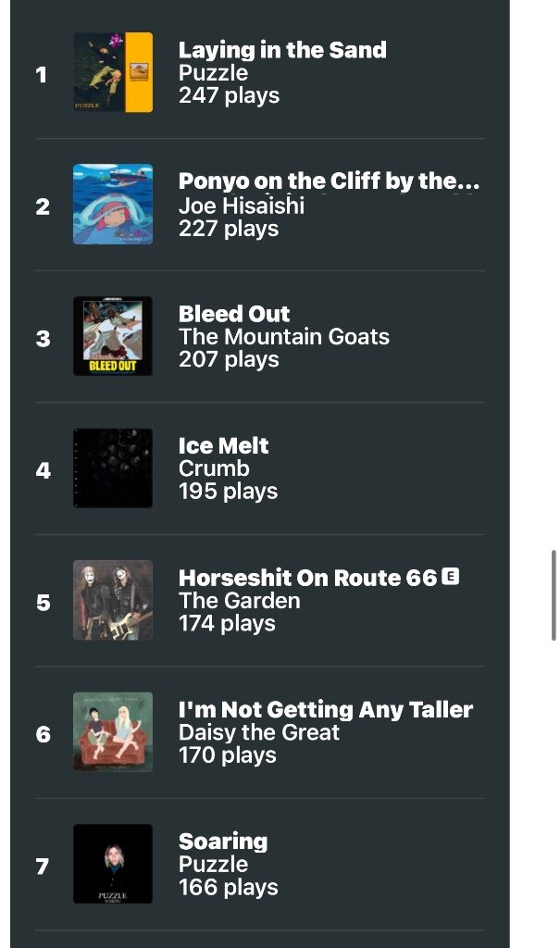Select the Bleed Out song title
The height and width of the screenshot is (948, 560).
[234, 314]
